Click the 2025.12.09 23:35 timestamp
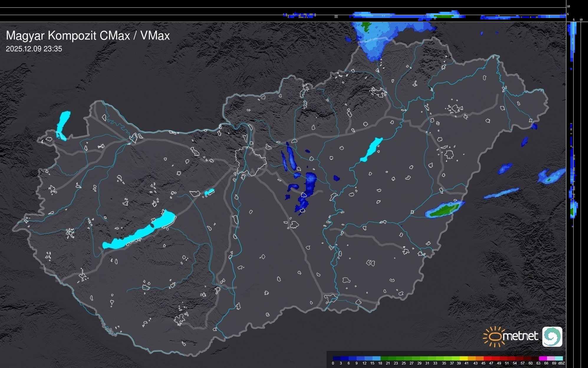 pyautogui.click(x=34, y=49)
